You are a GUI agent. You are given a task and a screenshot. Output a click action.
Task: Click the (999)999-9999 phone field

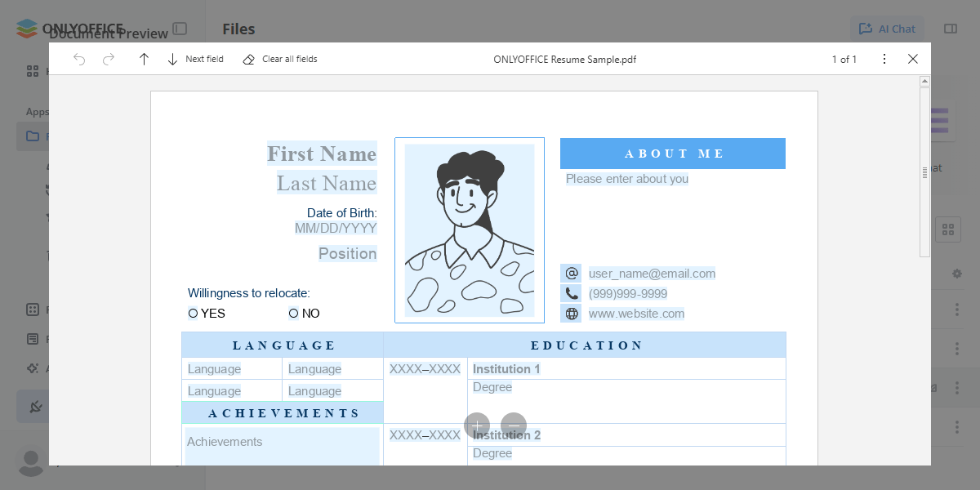coord(628,294)
